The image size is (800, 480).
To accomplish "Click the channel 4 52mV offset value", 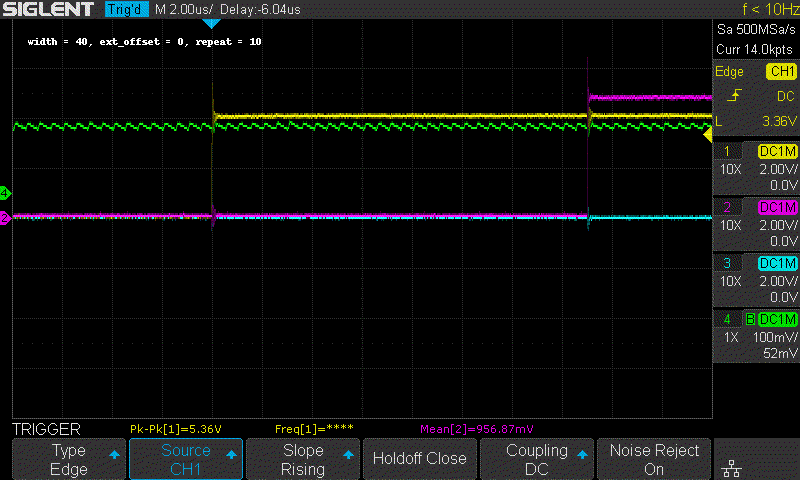I will click(780, 353).
